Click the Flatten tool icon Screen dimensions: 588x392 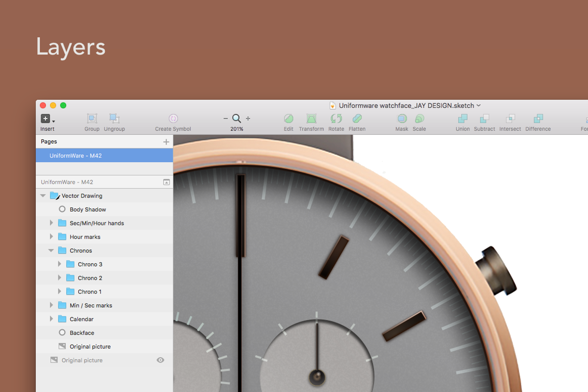357,119
